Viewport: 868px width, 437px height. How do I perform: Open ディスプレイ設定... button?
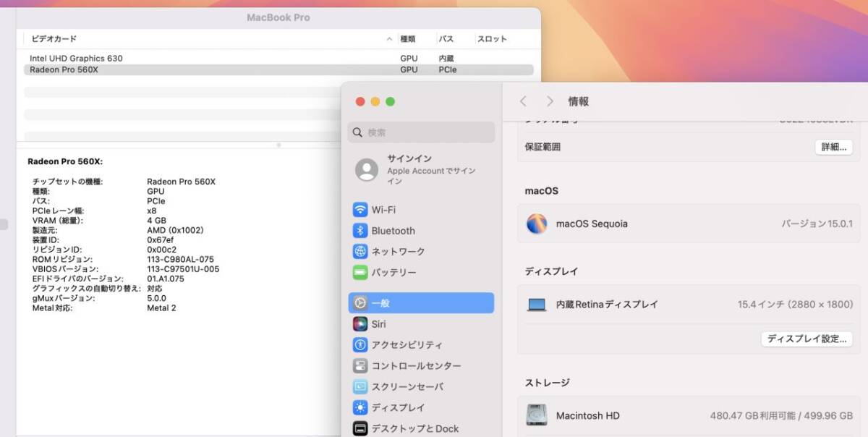pos(807,339)
